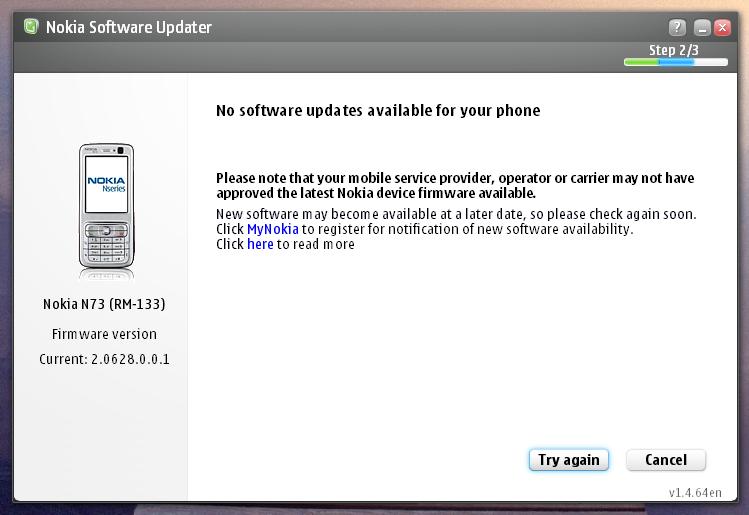The width and height of the screenshot is (749, 515).
Task: Open help via the question mark icon
Action: coord(677,28)
